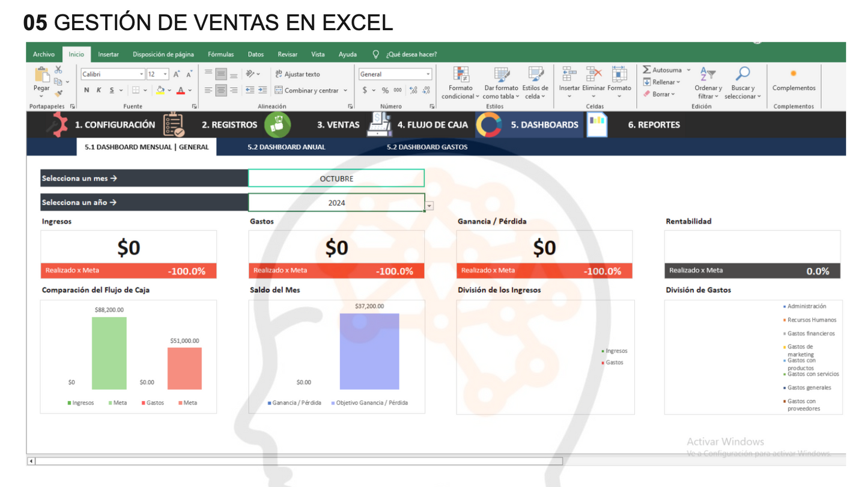
Task: Open Disposición de página tab
Action: coord(163,54)
